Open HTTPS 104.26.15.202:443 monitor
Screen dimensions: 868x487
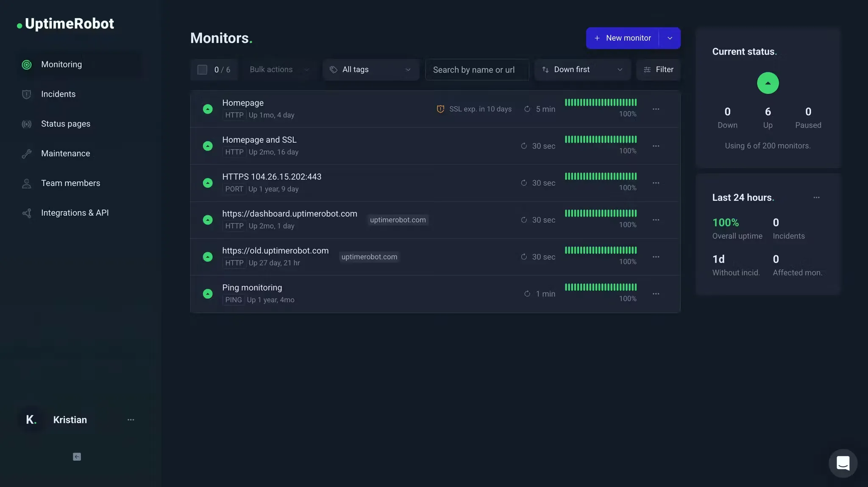click(x=272, y=177)
